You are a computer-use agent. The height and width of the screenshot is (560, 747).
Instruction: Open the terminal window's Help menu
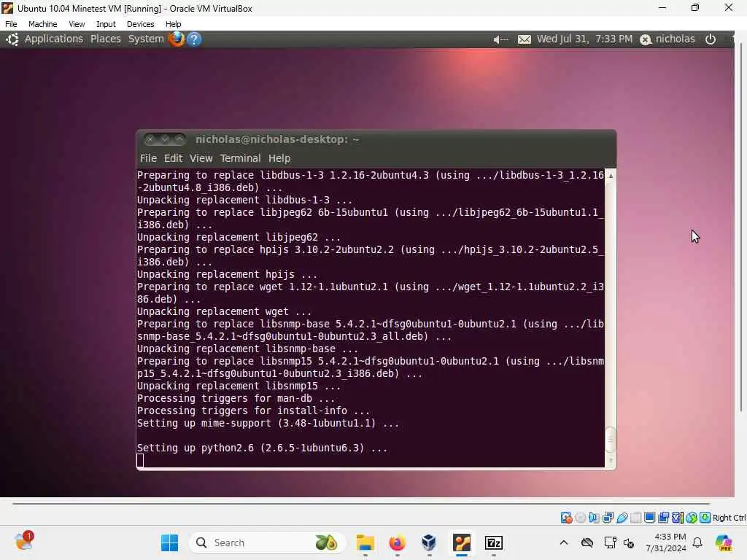coord(279,158)
